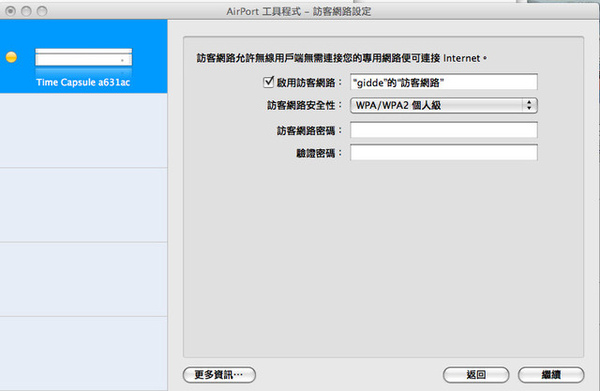Click the 驗證密碼 label

[319, 153]
